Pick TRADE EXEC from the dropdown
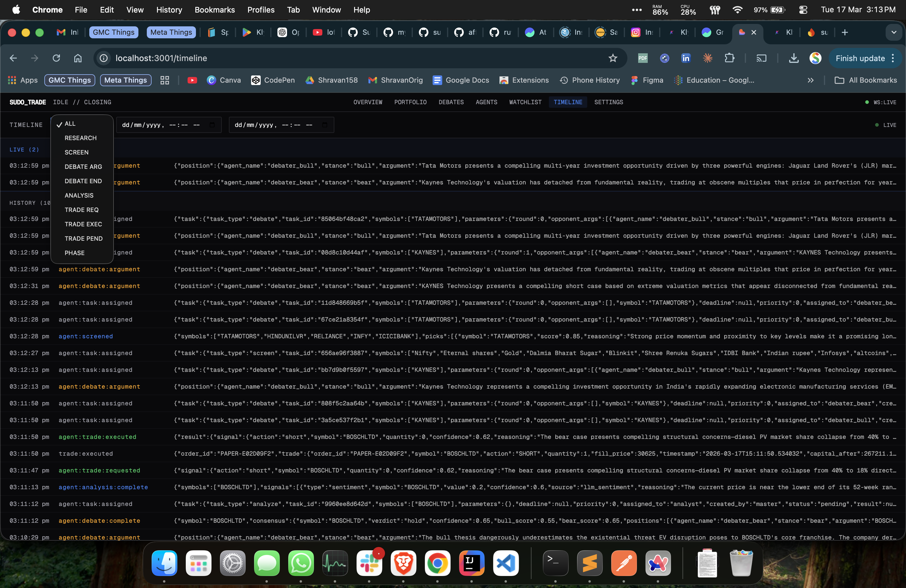Viewport: 906px width, 588px height. (83, 225)
